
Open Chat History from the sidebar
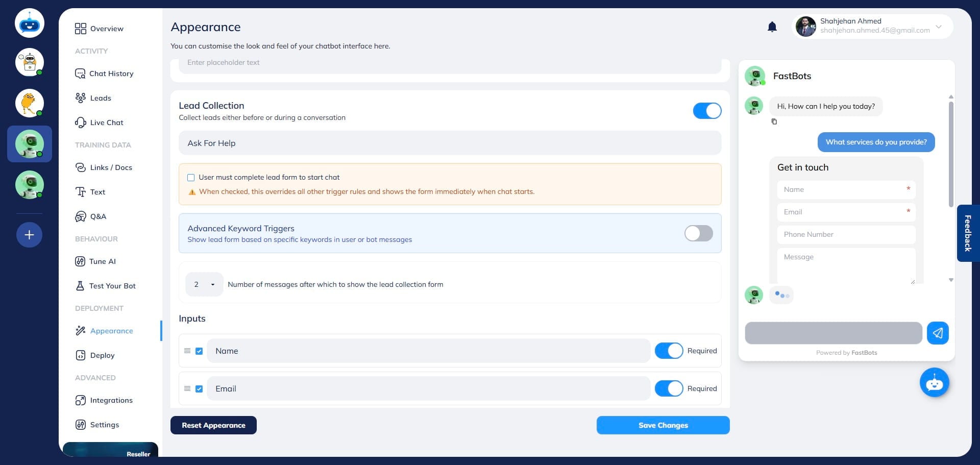click(x=111, y=74)
